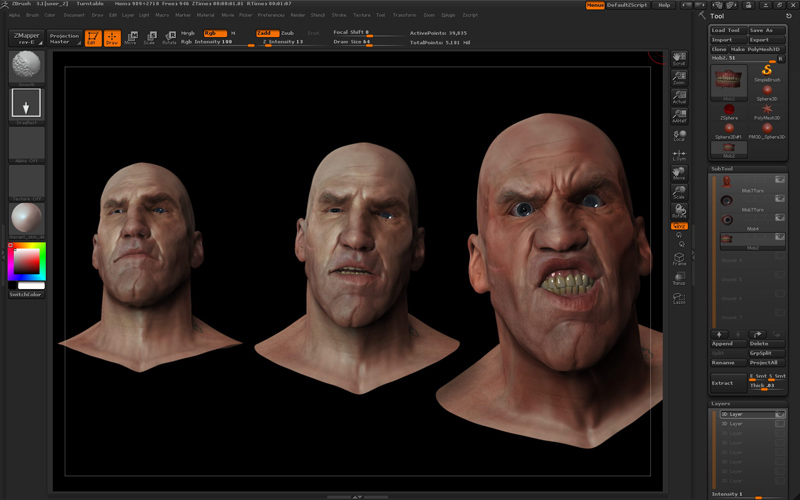Toggle Edit mode button
The image size is (800, 500).
pyautogui.click(x=93, y=38)
